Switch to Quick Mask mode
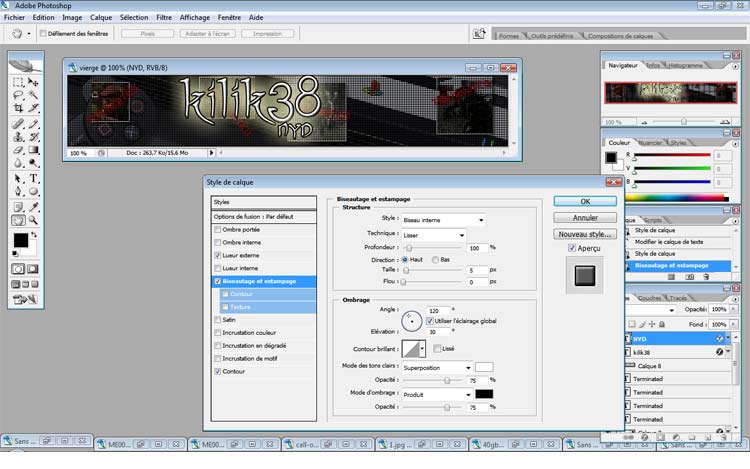 tap(33, 269)
